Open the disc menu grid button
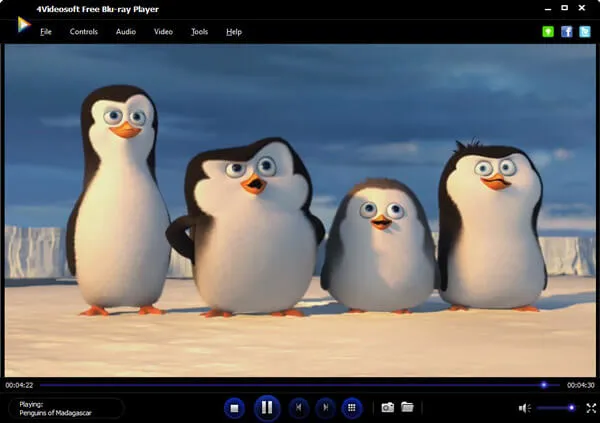 (352, 408)
